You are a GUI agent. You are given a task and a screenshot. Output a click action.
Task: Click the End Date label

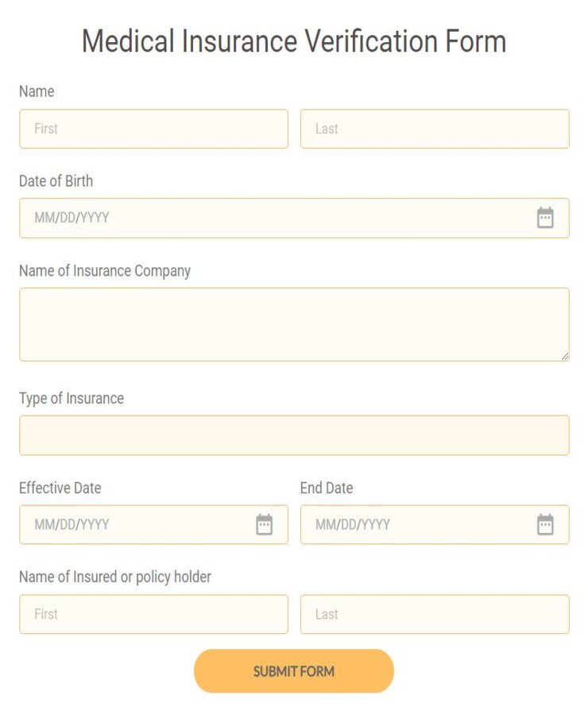[326, 488]
